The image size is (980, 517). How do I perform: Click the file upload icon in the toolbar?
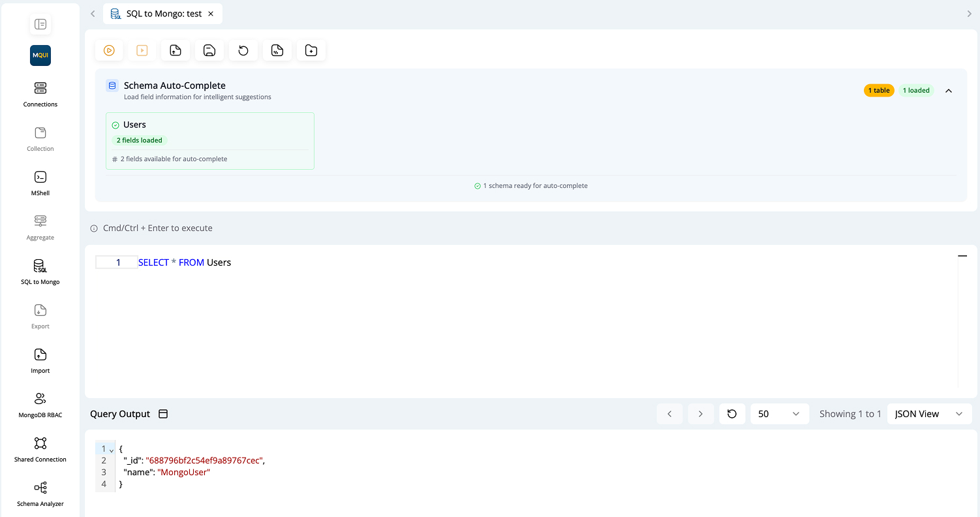(176, 50)
